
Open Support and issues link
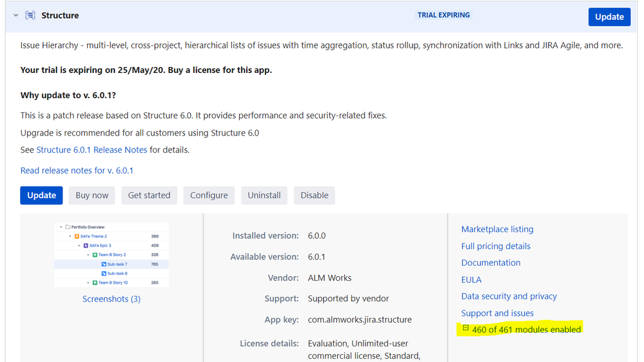pyautogui.click(x=498, y=313)
